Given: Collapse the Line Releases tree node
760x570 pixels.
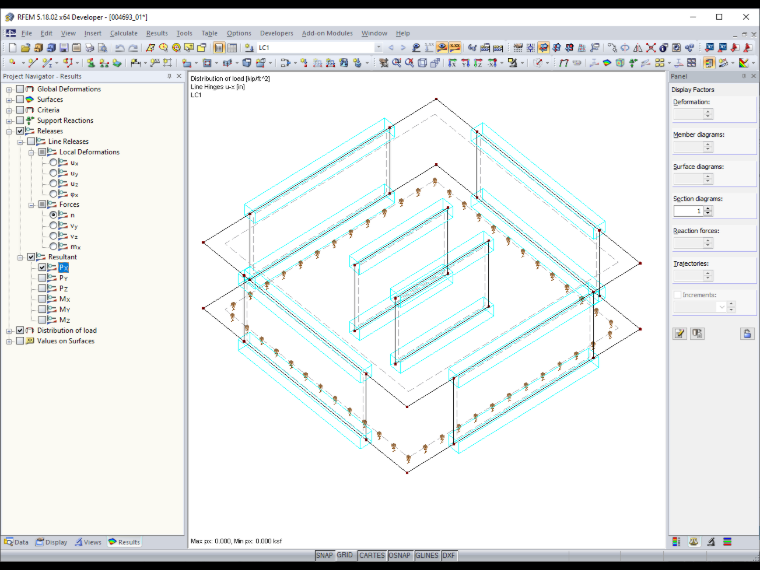Looking at the screenshot, I should tap(20, 142).
